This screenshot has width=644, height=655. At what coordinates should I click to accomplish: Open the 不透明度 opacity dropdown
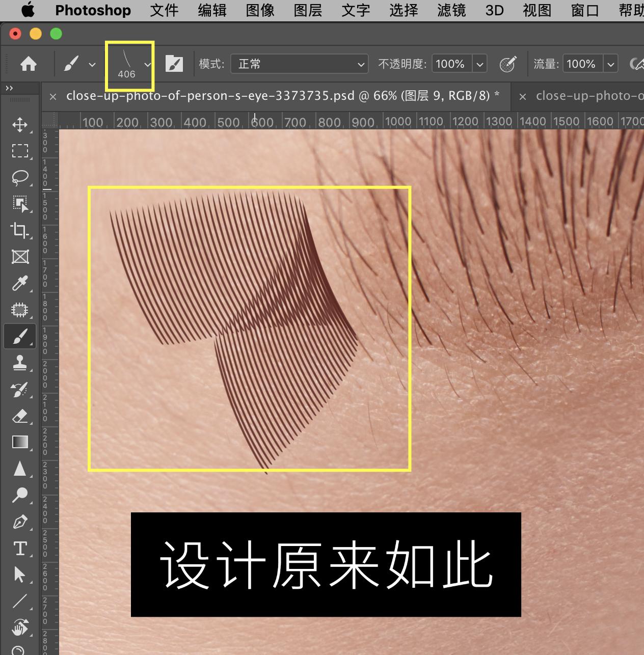(x=479, y=64)
